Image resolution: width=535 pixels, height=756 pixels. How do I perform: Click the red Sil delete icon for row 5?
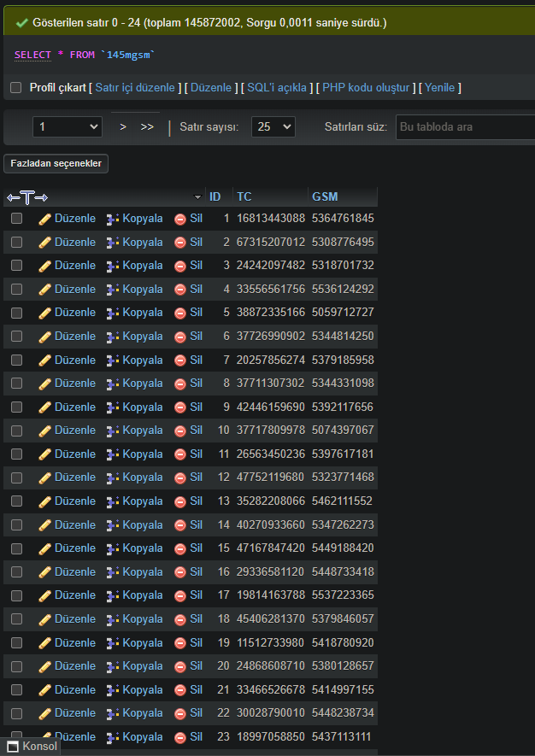click(x=180, y=313)
